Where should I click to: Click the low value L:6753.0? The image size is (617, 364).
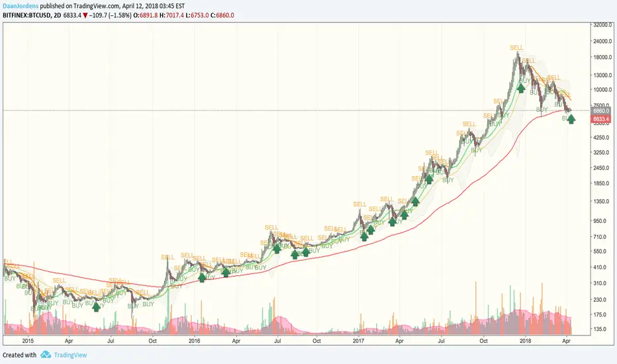pyautogui.click(x=197, y=15)
